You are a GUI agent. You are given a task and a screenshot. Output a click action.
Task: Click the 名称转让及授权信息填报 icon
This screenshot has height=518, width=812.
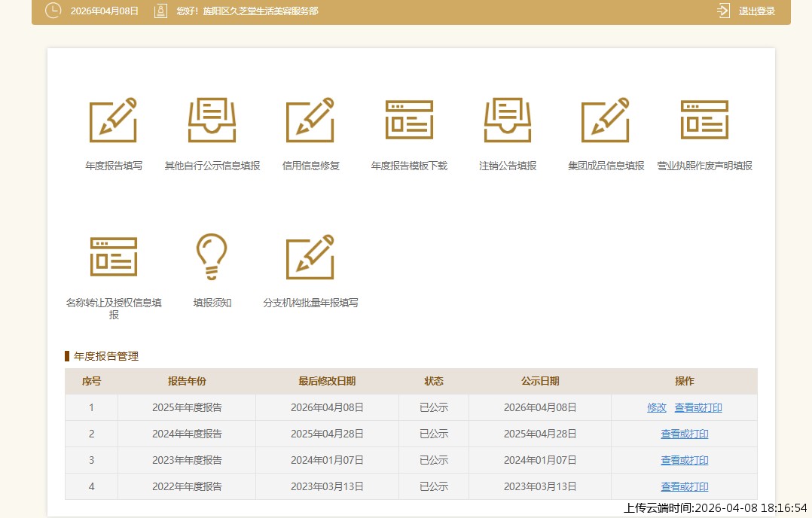[114, 257]
